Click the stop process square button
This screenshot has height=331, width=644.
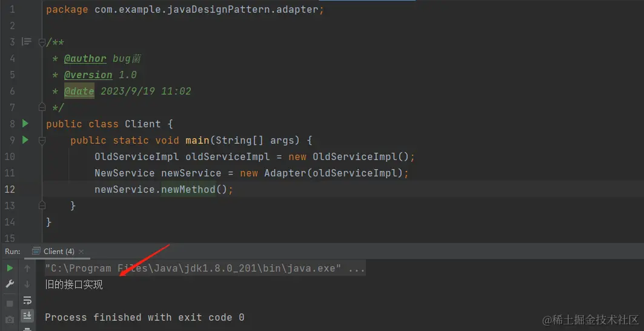(x=10, y=304)
